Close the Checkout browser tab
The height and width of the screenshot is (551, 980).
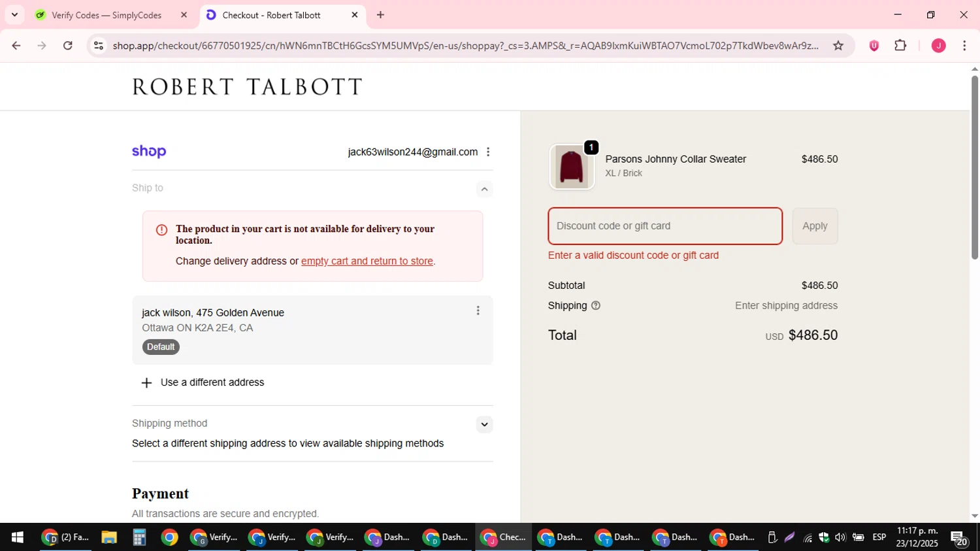click(355, 15)
